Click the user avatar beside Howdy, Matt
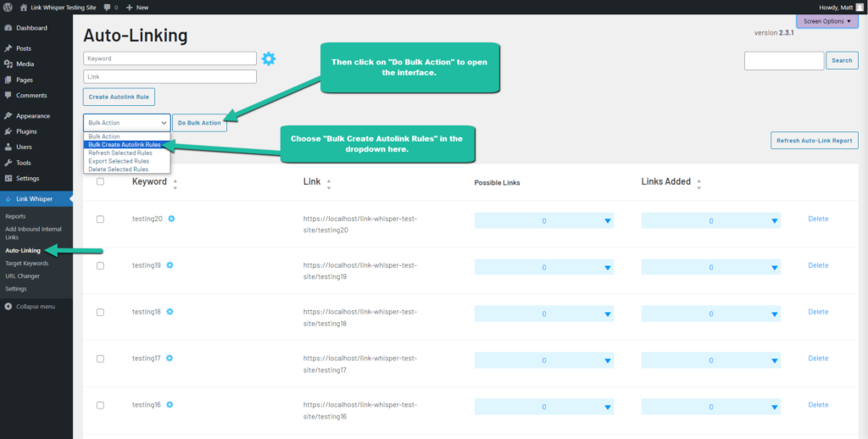This screenshot has height=439, width=868. [x=860, y=7]
